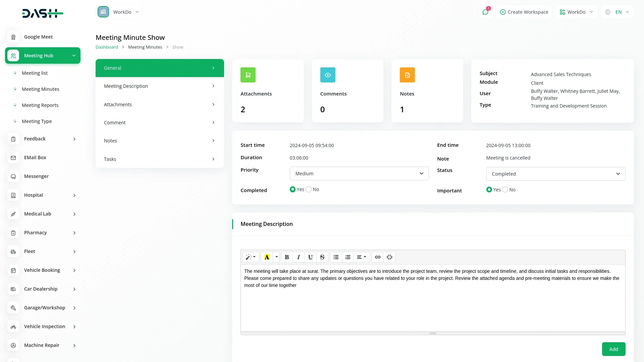Open the chat messages icon in header

tap(485, 12)
